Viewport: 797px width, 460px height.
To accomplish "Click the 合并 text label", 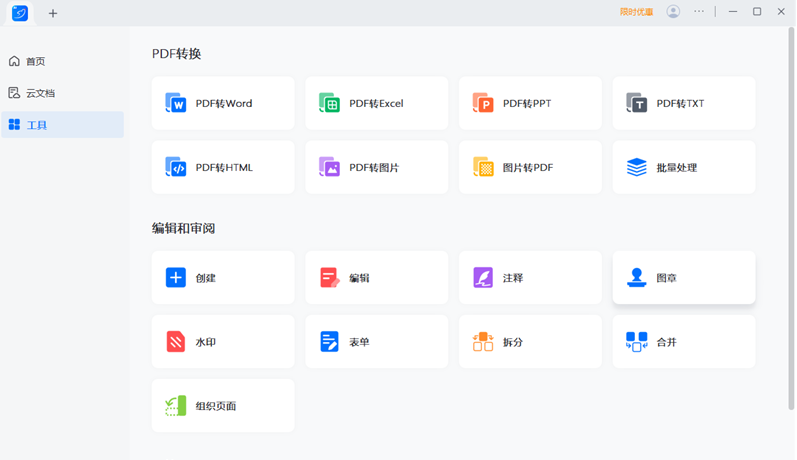I will [x=666, y=342].
